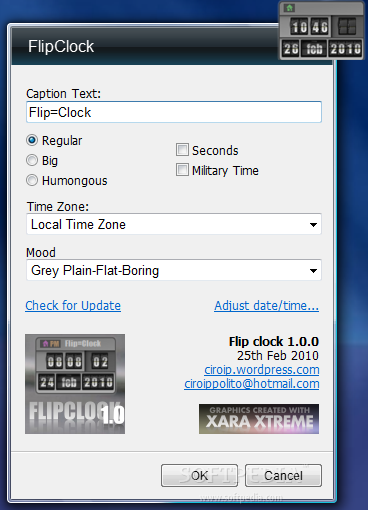The height and width of the screenshot is (510, 368).
Task: Click the Check for Update link
Action: point(73,306)
